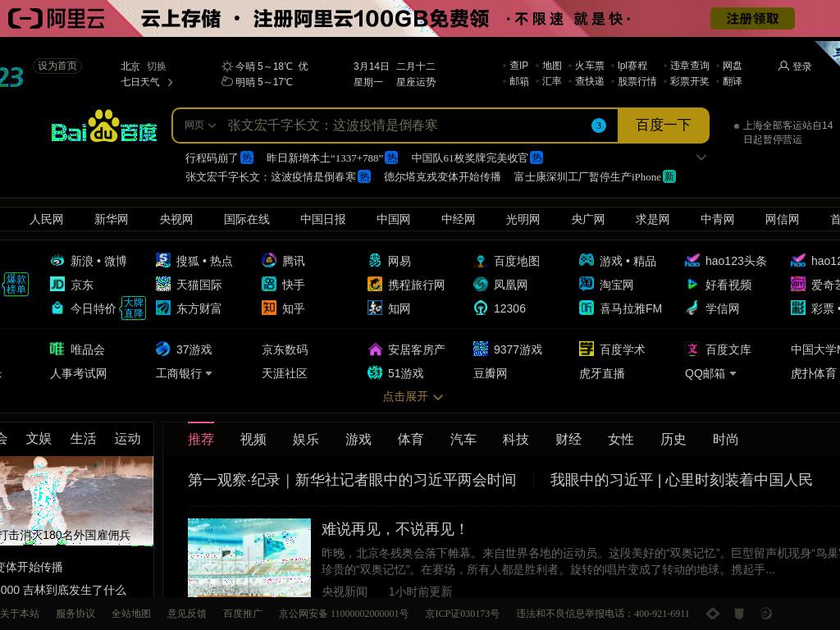Expand QQ邮箱 dropdown arrow

[x=733, y=373]
